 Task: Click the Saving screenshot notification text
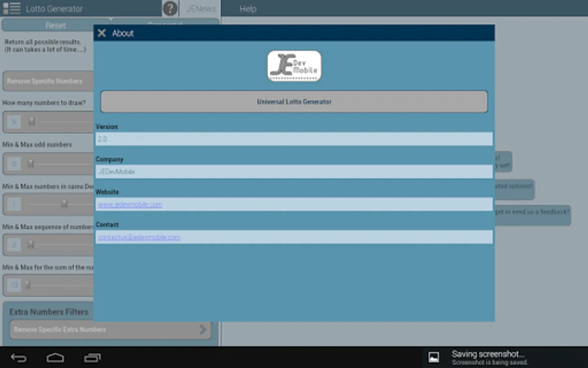(x=490, y=357)
